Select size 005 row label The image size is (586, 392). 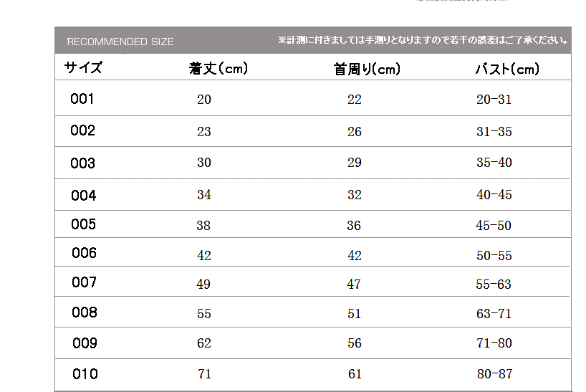coord(83,224)
